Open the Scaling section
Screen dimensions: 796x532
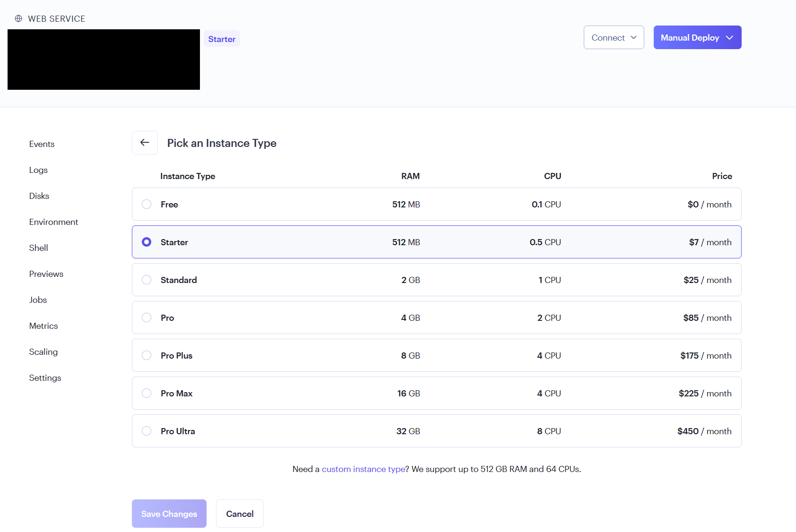click(x=43, y=352)
